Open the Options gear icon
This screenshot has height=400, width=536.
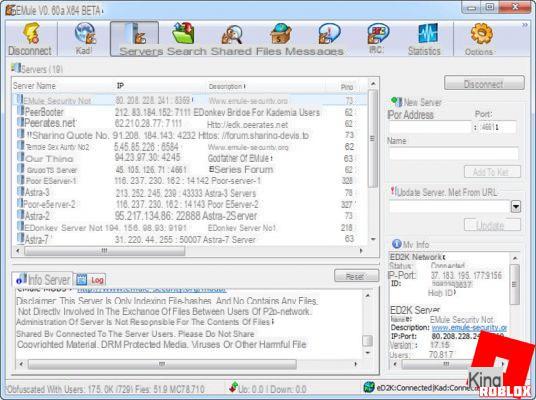481,33
